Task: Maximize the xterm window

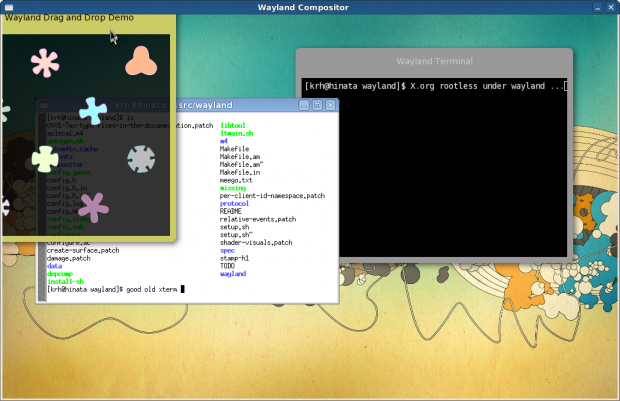Action: pyautogui.click(x=317, y=105)
